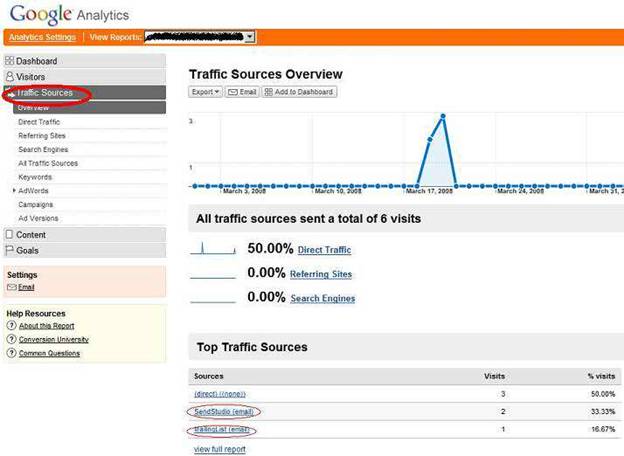Click the Dashboard grid icon
624x456 pixels.
pyautogui.click(x=9, y=61)
